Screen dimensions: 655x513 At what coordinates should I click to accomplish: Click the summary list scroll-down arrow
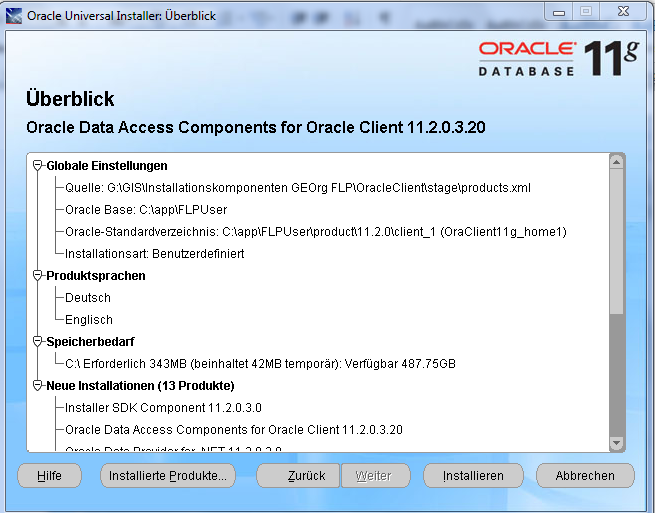coord(617,442)
